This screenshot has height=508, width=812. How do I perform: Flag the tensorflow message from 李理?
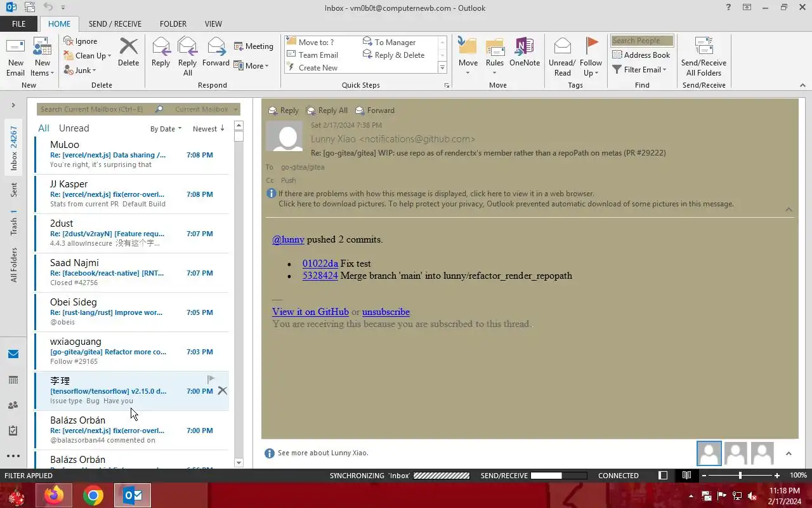[x=211, y=379]
